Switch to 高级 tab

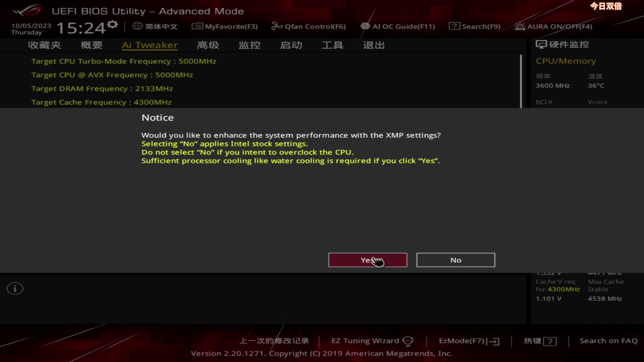(208, 45)
